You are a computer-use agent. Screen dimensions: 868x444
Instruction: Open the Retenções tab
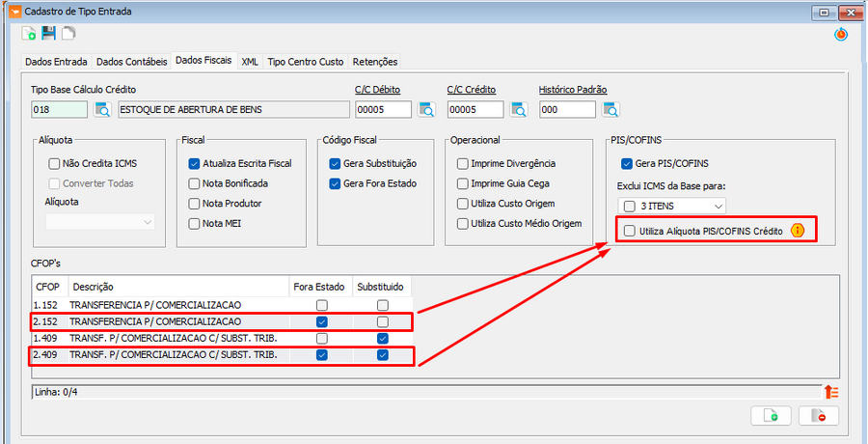click(375, 62)
